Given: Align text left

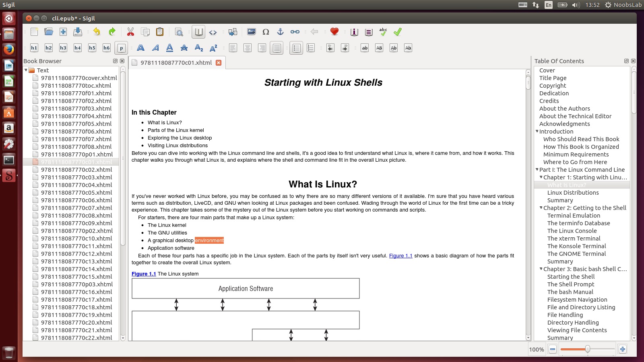Looking at the screenshot, I should 233,48.
